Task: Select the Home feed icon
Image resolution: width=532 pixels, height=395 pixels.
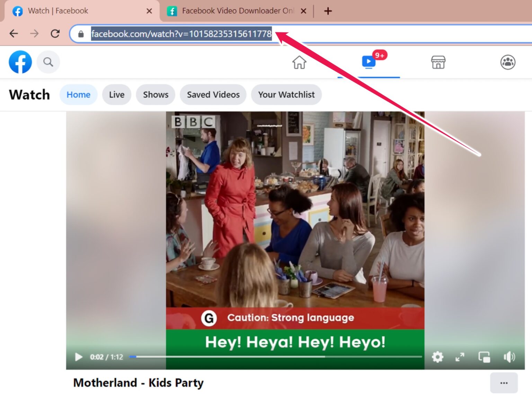Action: tap(299, 63)
